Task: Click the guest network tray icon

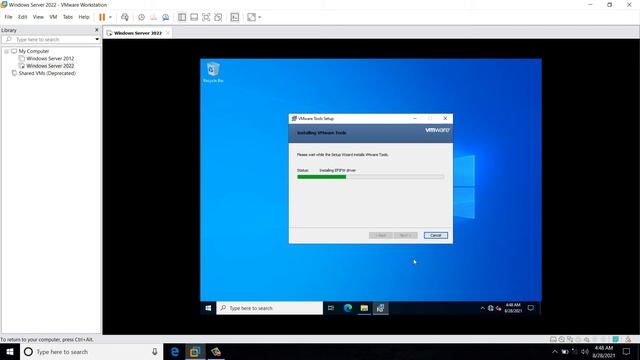Action: tap(491, 308)
